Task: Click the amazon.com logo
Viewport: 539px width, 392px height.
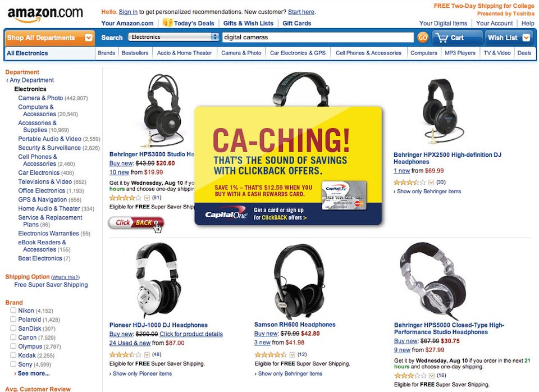Action: coord(45,15)
